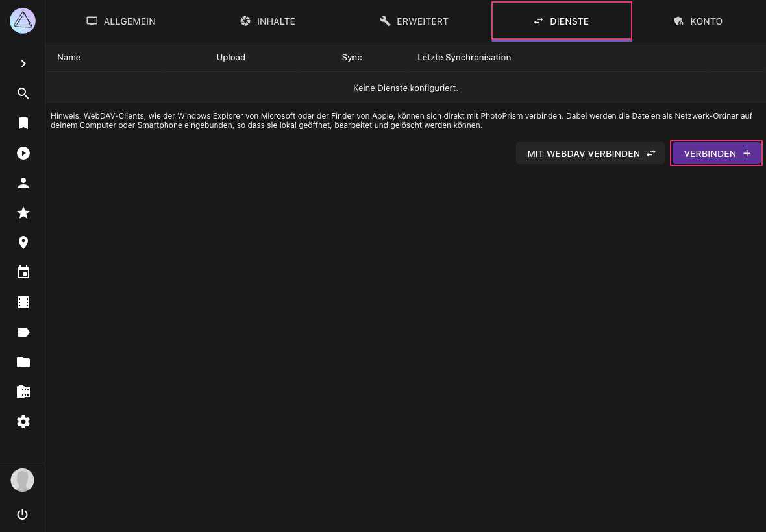766x532 pixels.
Task: Open the People section
Action: point(23,183)
